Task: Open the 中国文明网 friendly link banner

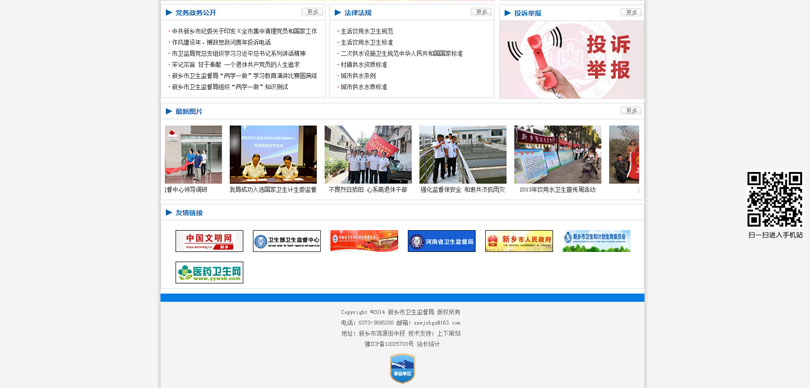Action: (209, 241)
